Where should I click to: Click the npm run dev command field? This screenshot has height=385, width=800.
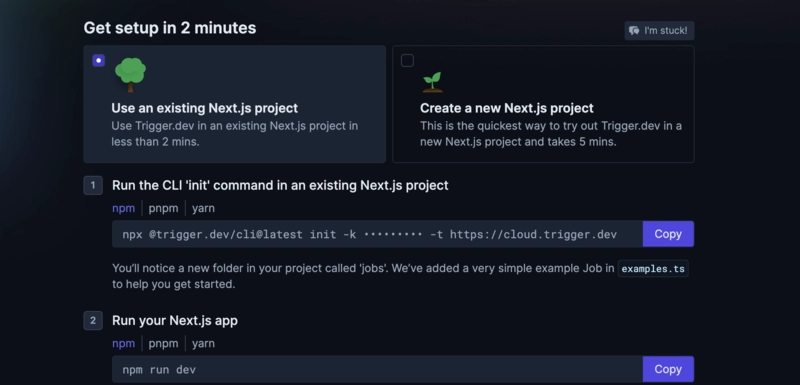[x=377, y=369]
